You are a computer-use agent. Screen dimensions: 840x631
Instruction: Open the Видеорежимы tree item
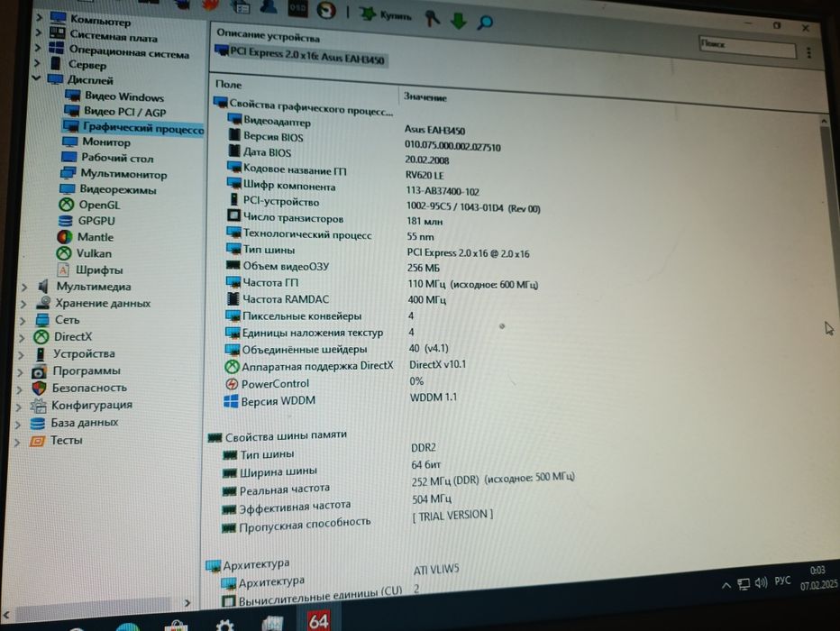(x=107, y=189)
